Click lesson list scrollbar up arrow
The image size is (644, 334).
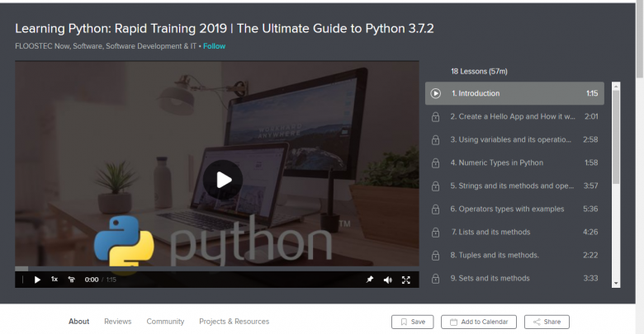pyautogui.click(x=616, y=87)
